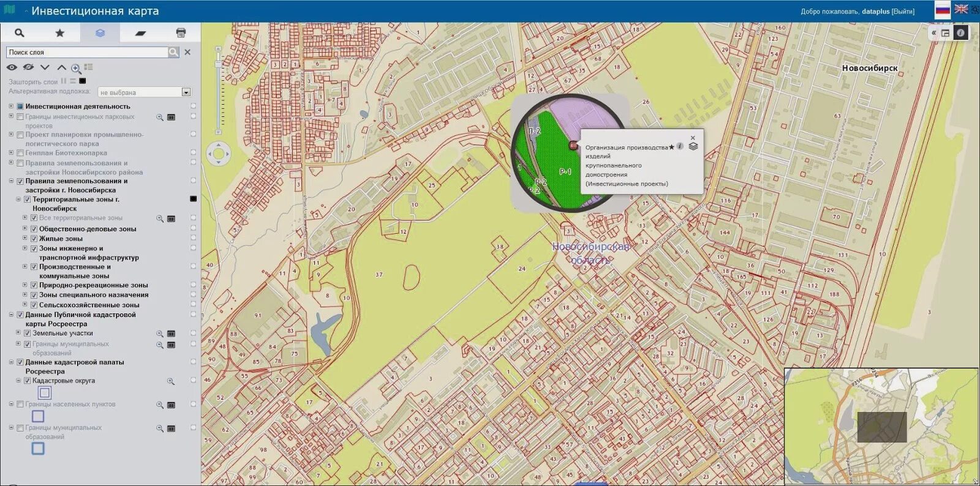
Task: Click the layer search input field
Action: pos(87,53)
